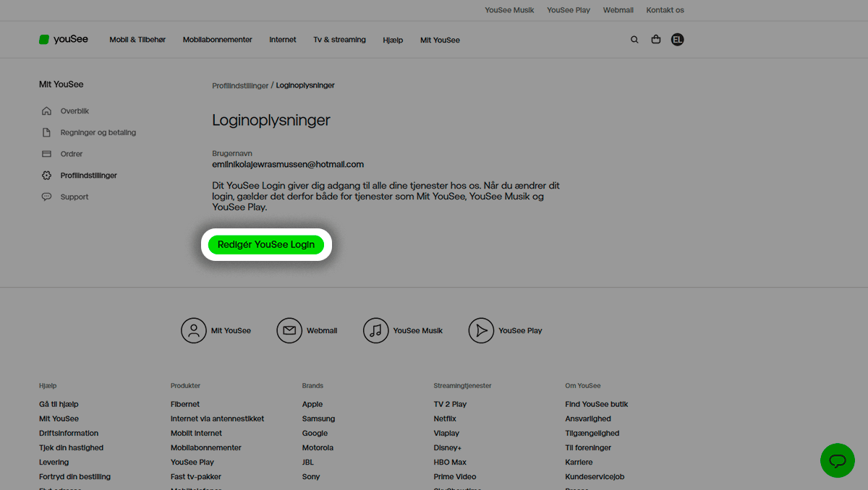Viewport: 868px width, 490px height.
Task: Open Samsung brand link
Action: coord(318,418)
